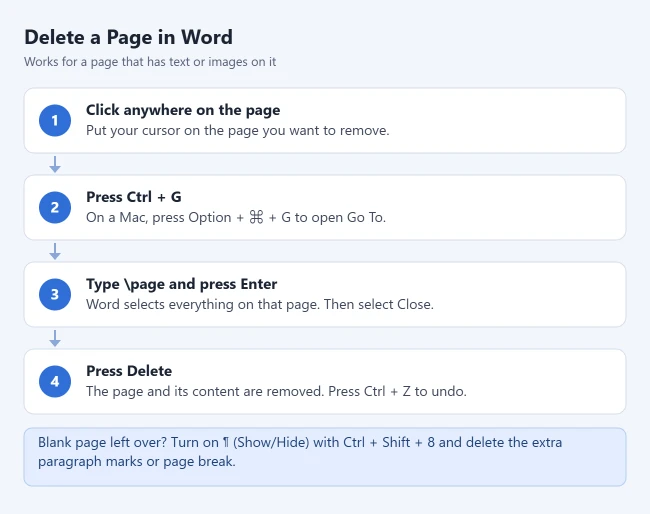Viewport: 650px width, 514px height.
Task: Select text 'Word selects everything on that page'
Action: tap(202, 305)
